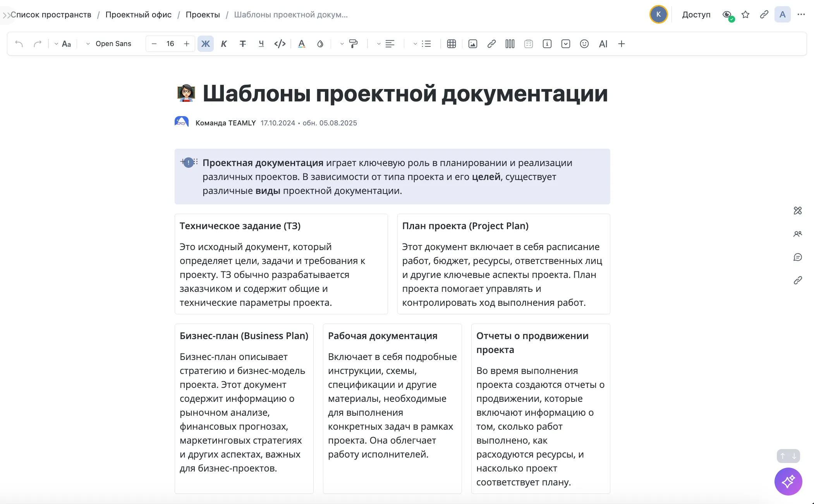The image size is (814, 504).
Task: Jump to page bottom arrow
Action: 794,456
